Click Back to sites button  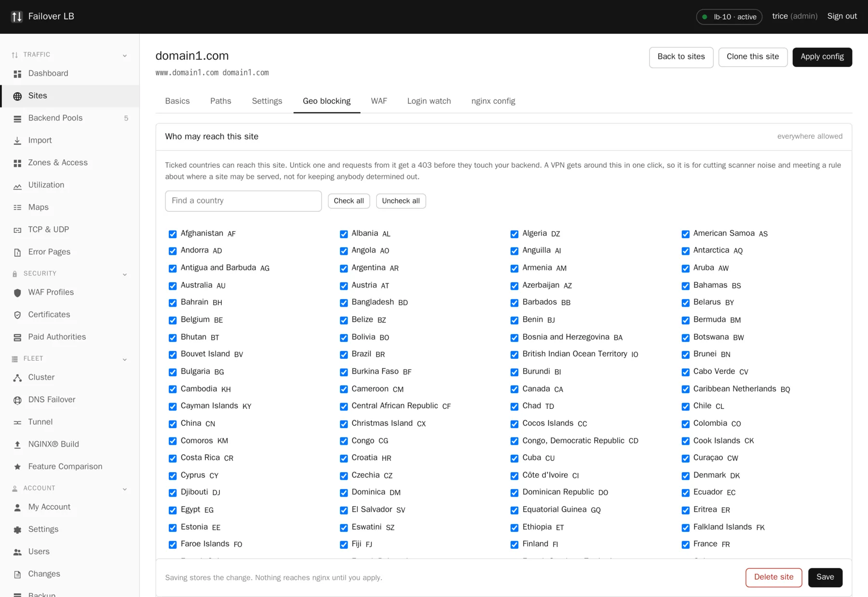pos(681,57)
